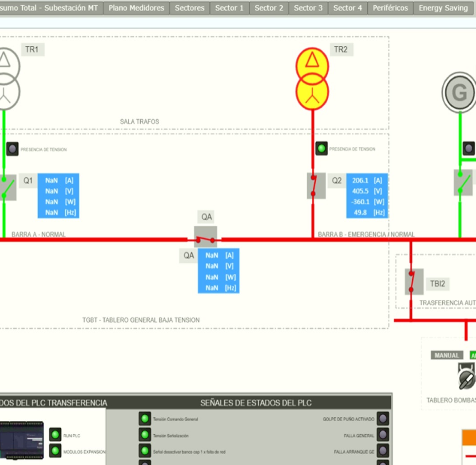Click the MODULOS EXPANSION indicator light
Image resolution: width=476 pixels, height=465 pixels.
[x=55, y=451]
